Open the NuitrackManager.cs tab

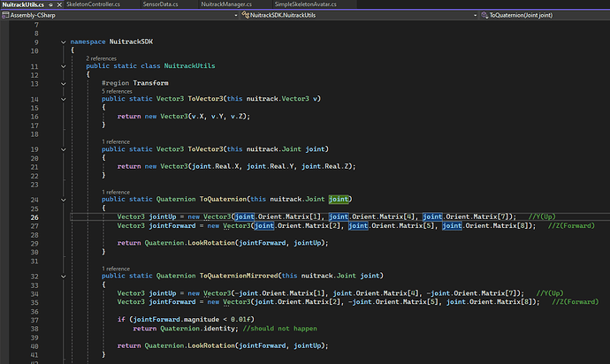(x=225, y=4)
